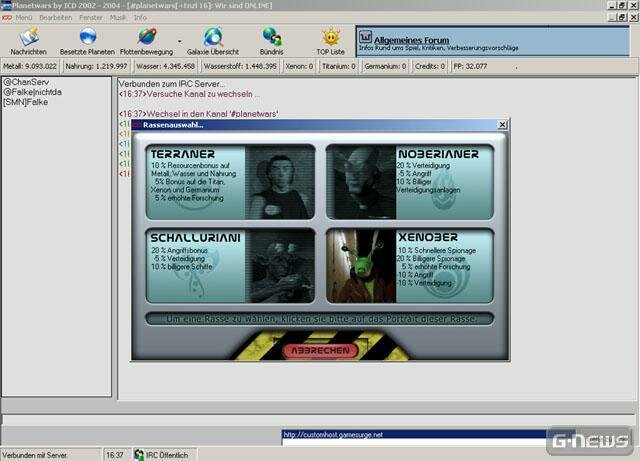Click the Wasserstoff: 1.448.395 resource value
640x461 pixels.
coord(240,66)
